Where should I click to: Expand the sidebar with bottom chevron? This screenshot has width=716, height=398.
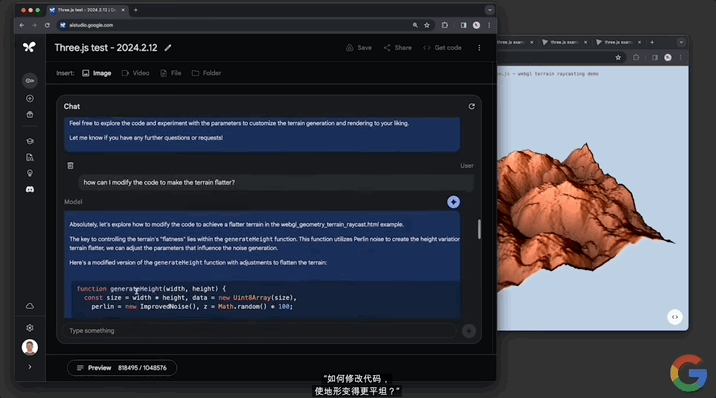pos(30,367)
